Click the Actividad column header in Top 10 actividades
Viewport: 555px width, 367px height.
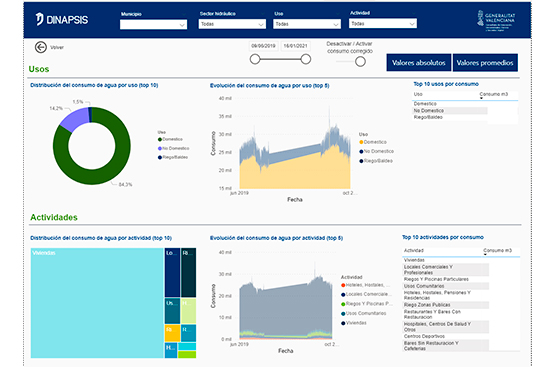click(413, 251)
